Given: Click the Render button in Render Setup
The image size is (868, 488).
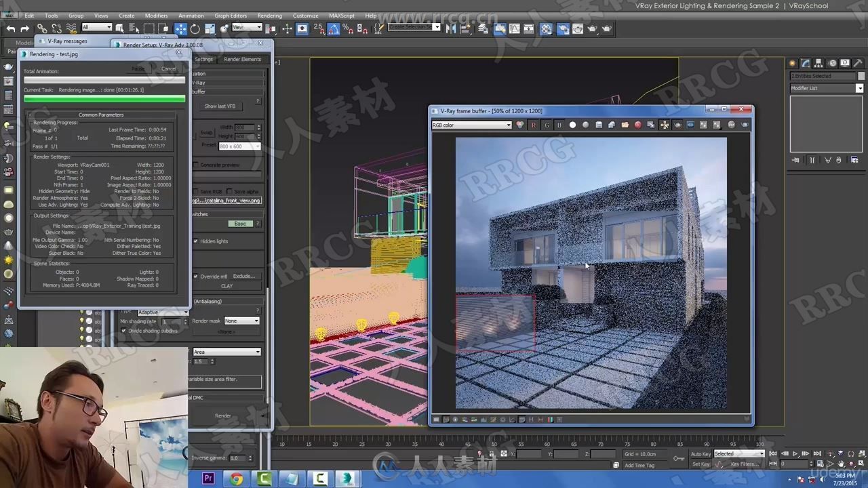Looking at the screenshot, I should pyautogui.click(x=223, y=415).
